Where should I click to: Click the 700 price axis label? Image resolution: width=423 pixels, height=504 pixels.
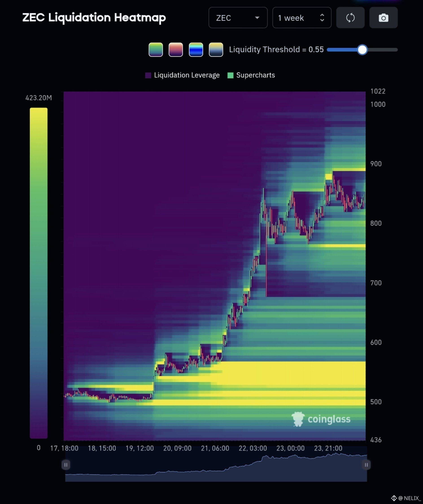[x=376, y=283]
